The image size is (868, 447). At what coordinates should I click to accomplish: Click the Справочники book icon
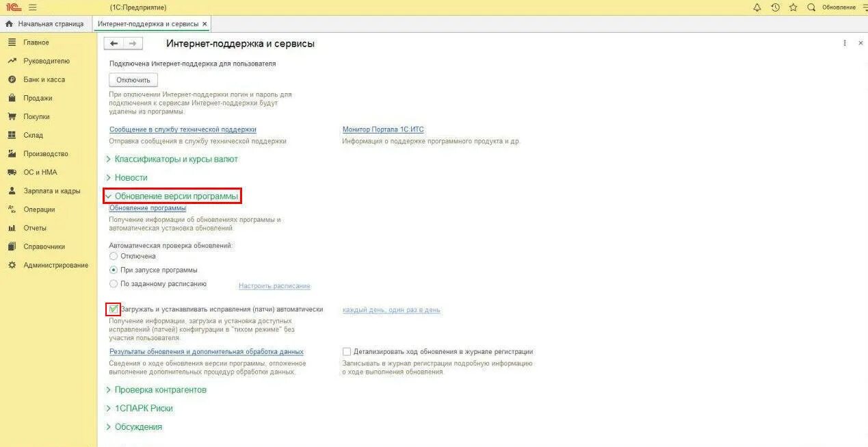click(x=12, y=246)
